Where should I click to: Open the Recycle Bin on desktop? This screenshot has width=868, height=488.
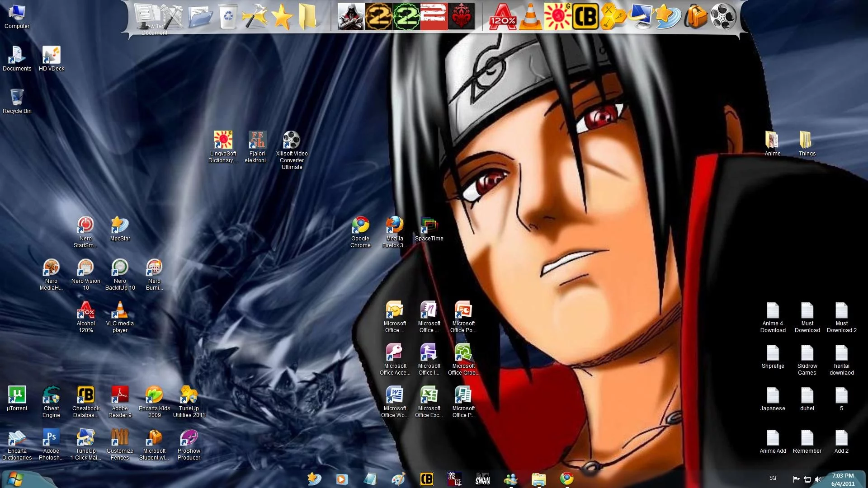tap(17, 101)
